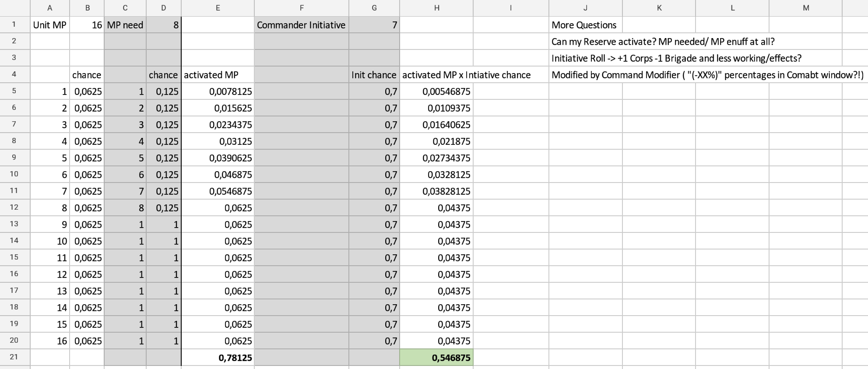The image size is (868, 369).
Task: Select the bold total cell 0,78125
Action: point(218,358)
